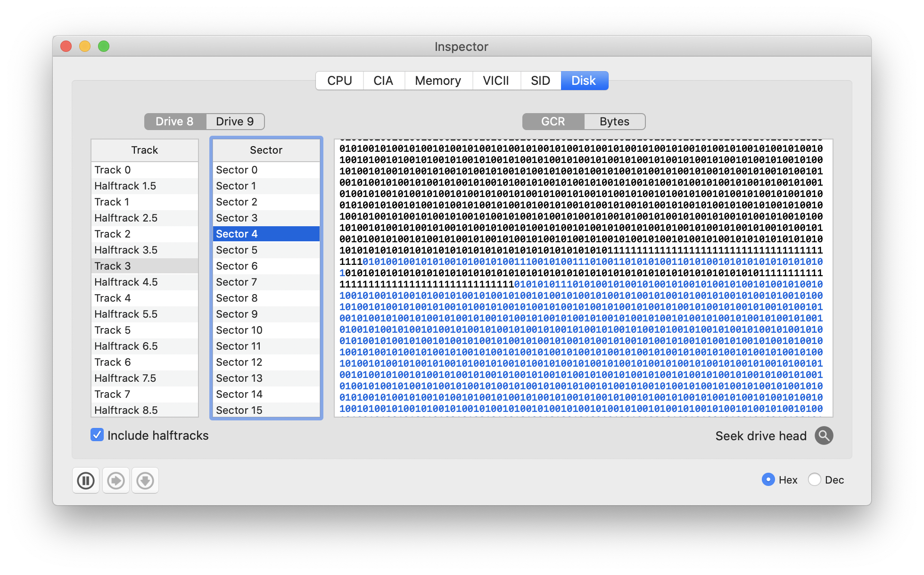Click the step-forward arrow control
The image size is (924, 575).
(115, 480)
